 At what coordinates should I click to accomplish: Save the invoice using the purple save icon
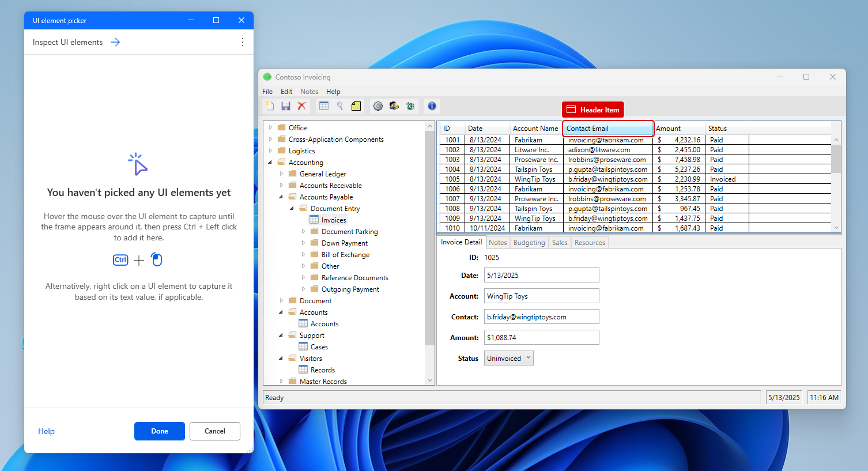(x=286, y=106)
